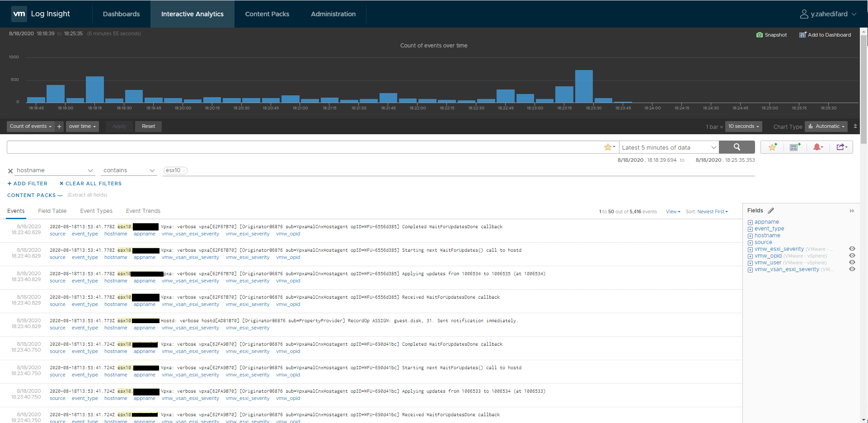Toggle the eye icon for vmw_user field
Image resolution: width=868 pixels, height=423 pixels.
[x=853, y=263]
